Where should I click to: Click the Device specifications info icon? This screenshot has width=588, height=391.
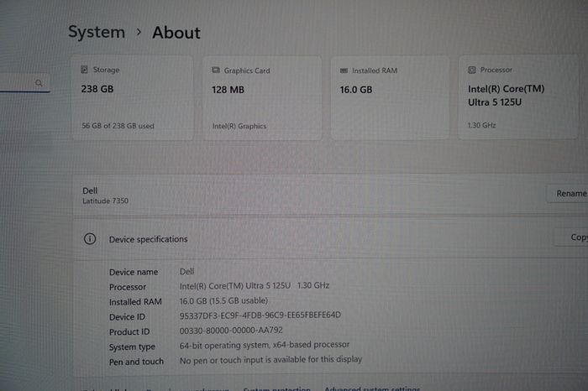coord(90,238)
